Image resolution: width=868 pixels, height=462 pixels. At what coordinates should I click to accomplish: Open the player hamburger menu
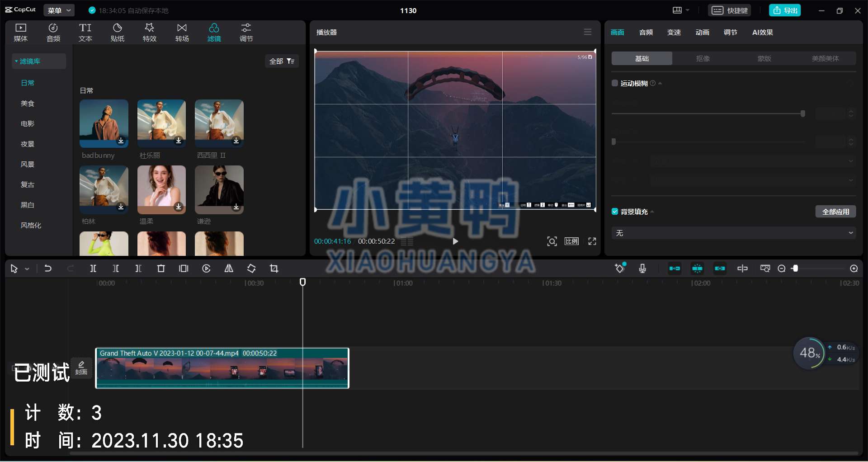tap(588, 32)
